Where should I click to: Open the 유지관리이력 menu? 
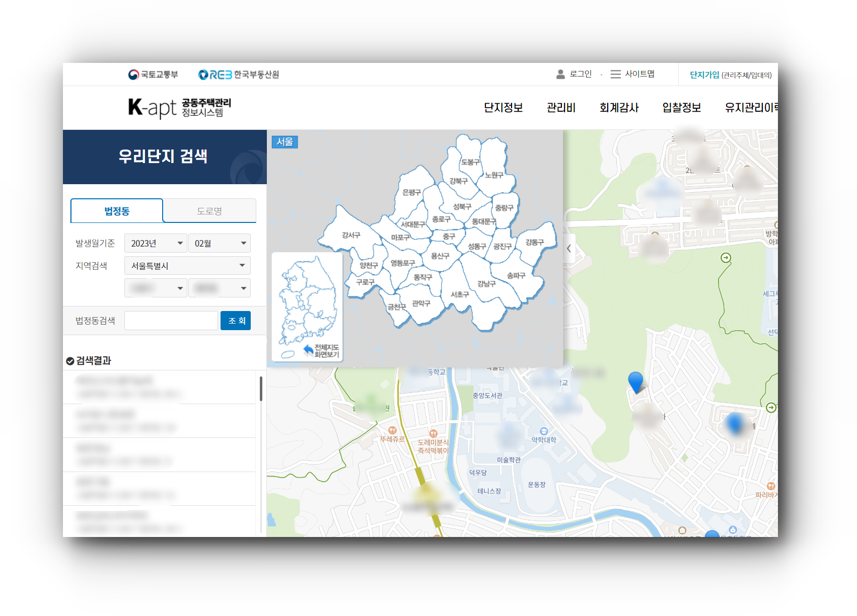pyautogui.click(x=751, y=108)
